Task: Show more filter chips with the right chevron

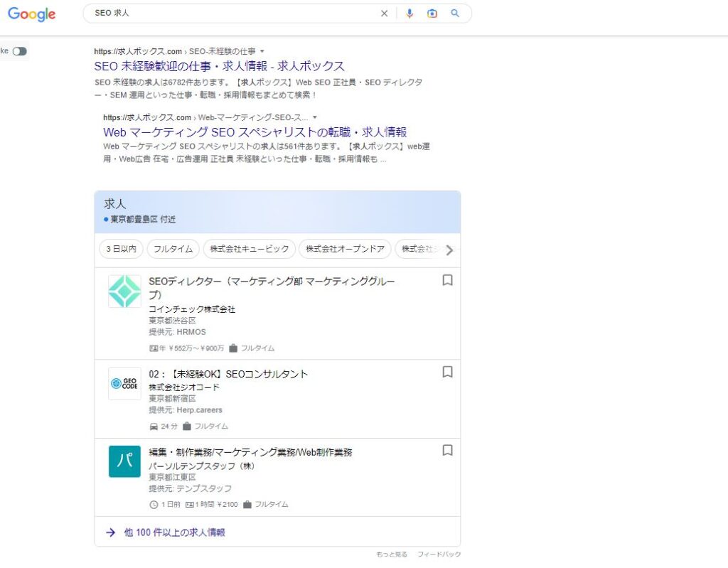Action: pyautogui.click(x=449, y=250)
